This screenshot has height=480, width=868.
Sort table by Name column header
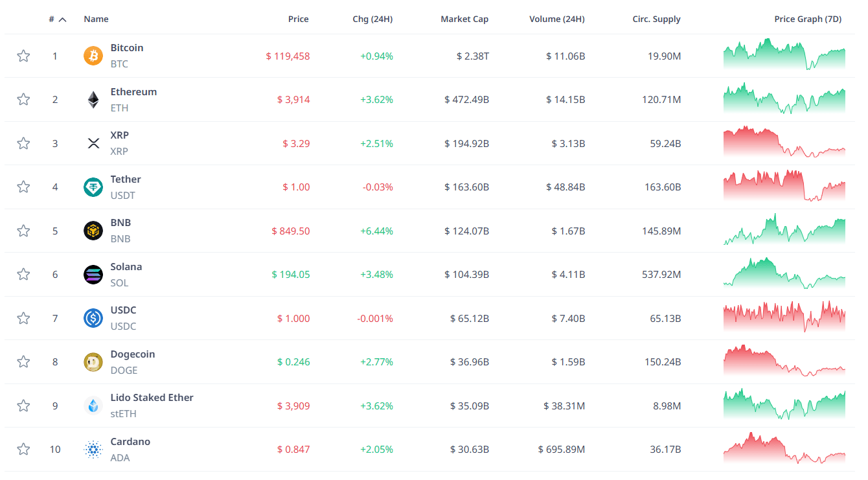click(96, 19)
